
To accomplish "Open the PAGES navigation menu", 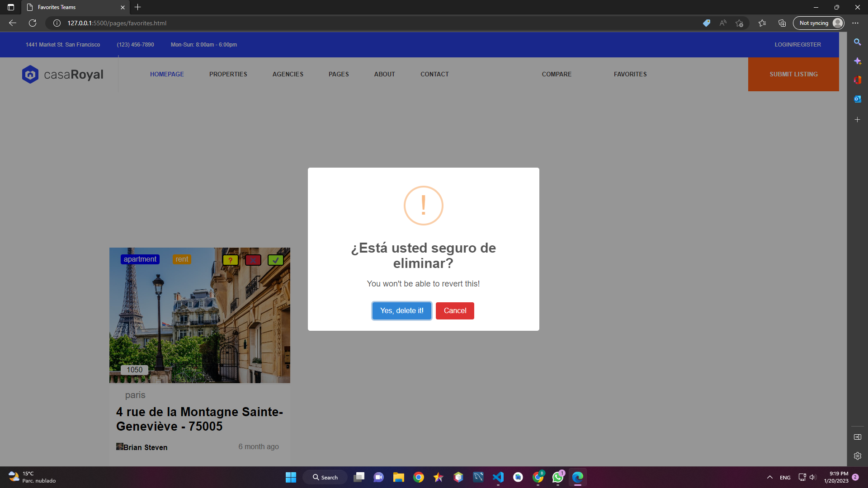I will coord(339,74).
